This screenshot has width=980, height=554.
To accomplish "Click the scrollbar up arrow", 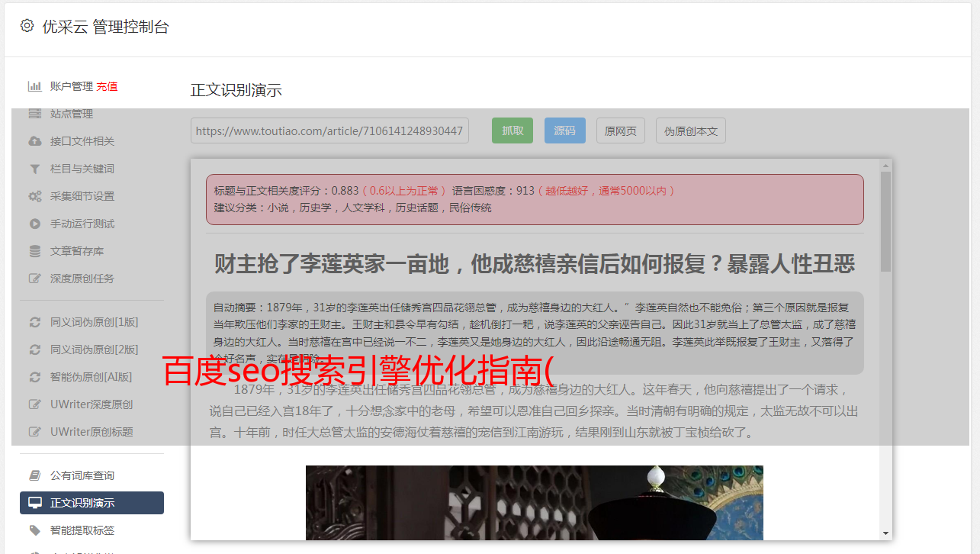I will click(x=885, y=164).
